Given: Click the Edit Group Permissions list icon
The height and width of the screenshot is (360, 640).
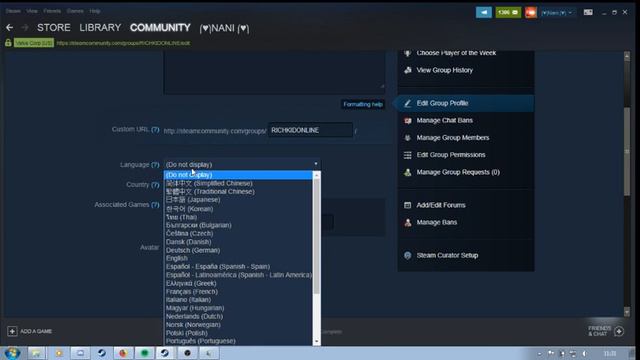Looking at the screenshot, I should point(407,155).
